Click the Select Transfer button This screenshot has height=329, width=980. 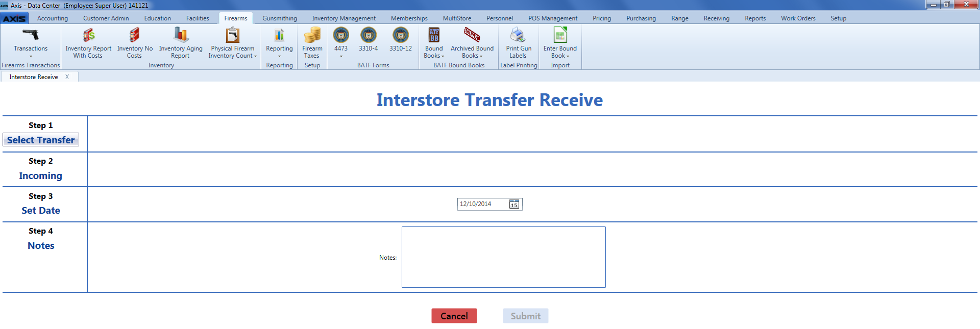[41, 140]
